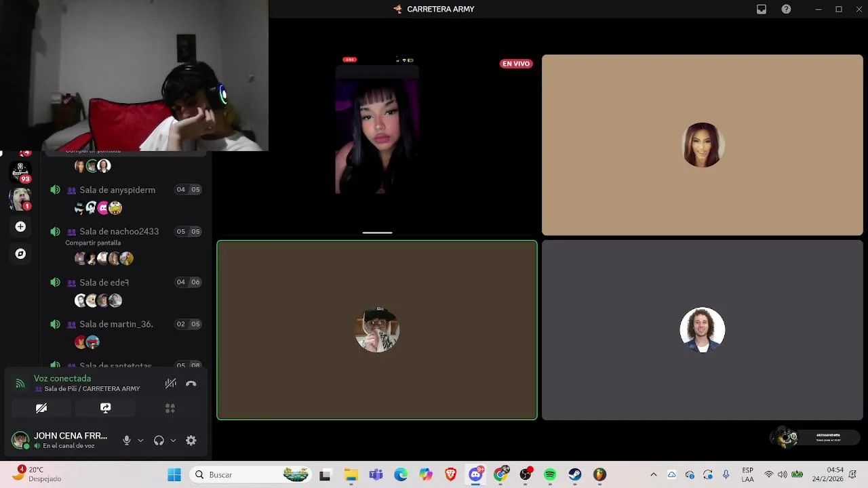Open Microsoft Teams from taskbar

pyautogui.click(x=376, y=475)
